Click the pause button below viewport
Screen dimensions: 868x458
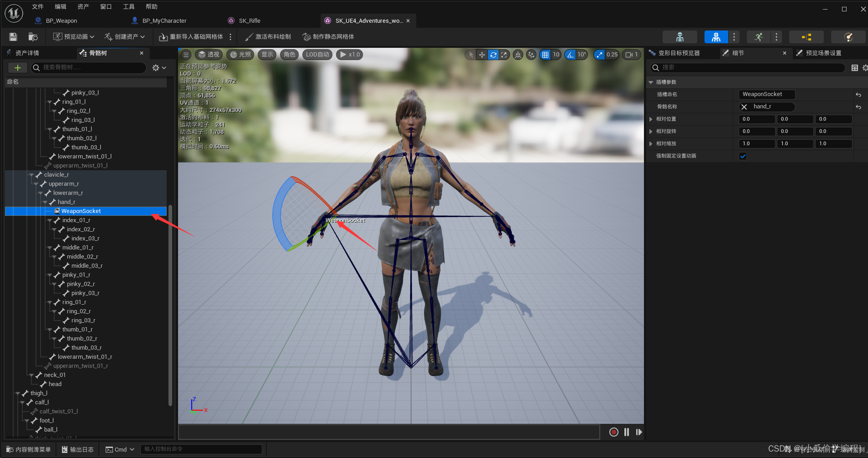click(627, 432)
